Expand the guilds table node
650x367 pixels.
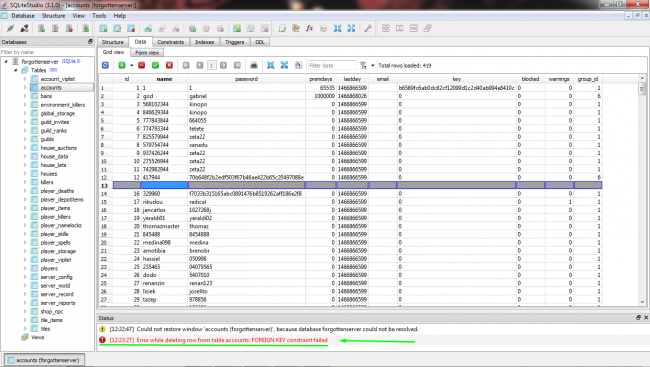click(25, 139)
